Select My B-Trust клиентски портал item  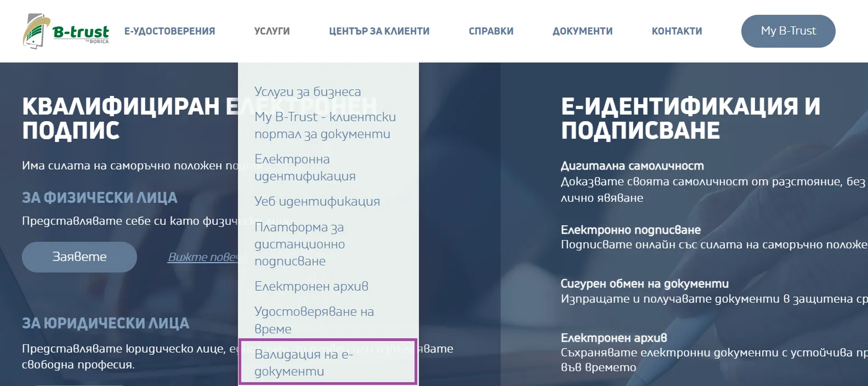point(325,125)
